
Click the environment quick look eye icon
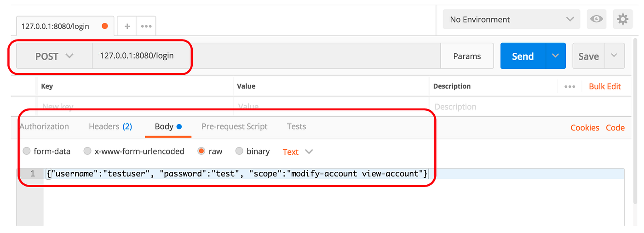pyautogui.click(x=597, y=19)
